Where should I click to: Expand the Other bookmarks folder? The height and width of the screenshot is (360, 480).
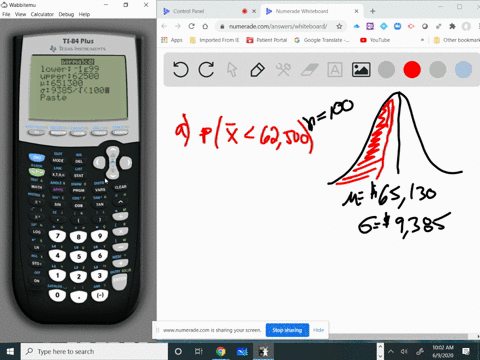click(x=457, y=40)
